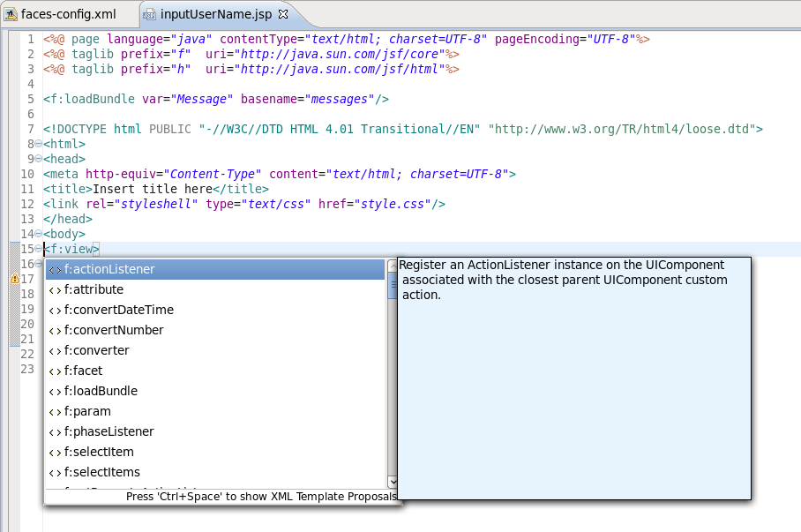
Task: Click the <> icon next to f:selectItems
Action: point(56,472)
